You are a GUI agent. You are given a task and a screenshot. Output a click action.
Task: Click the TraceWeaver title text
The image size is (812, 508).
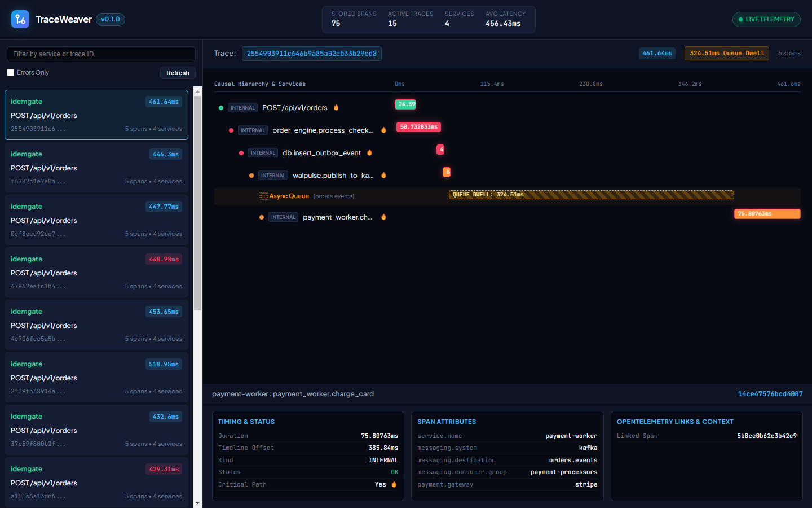[64, 19]
